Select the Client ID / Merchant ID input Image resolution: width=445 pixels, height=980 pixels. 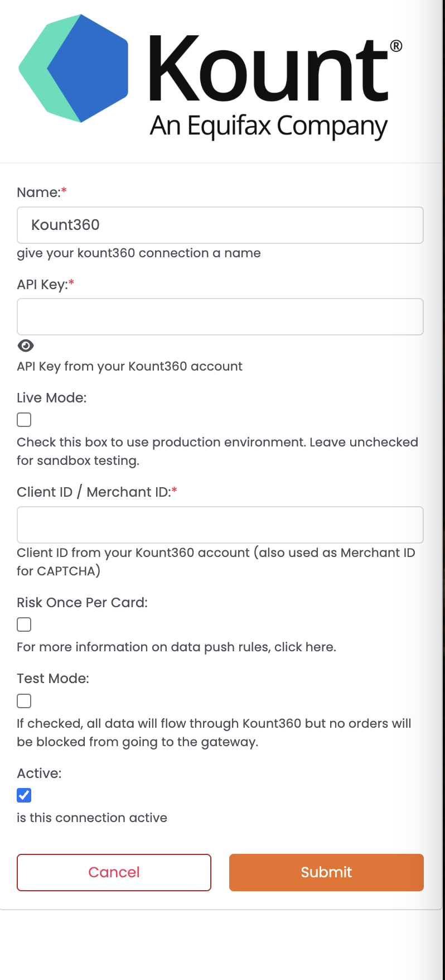220,525
